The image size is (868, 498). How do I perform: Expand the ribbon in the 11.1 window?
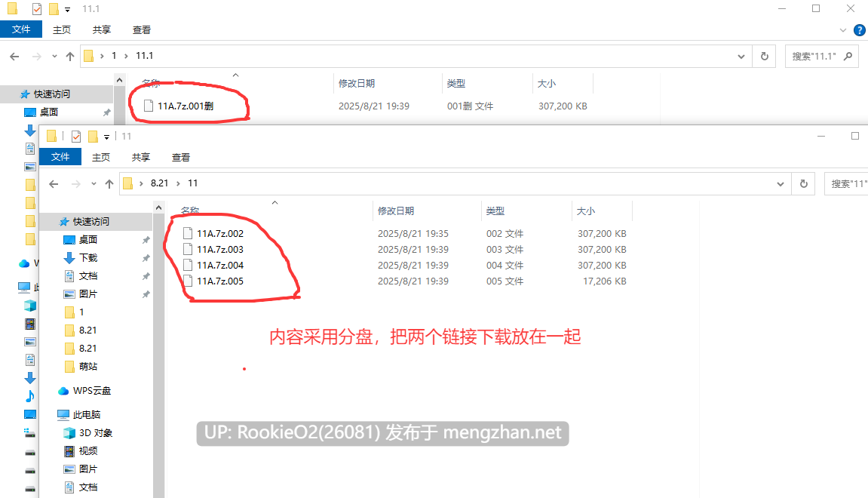click(x=842, y=30)
